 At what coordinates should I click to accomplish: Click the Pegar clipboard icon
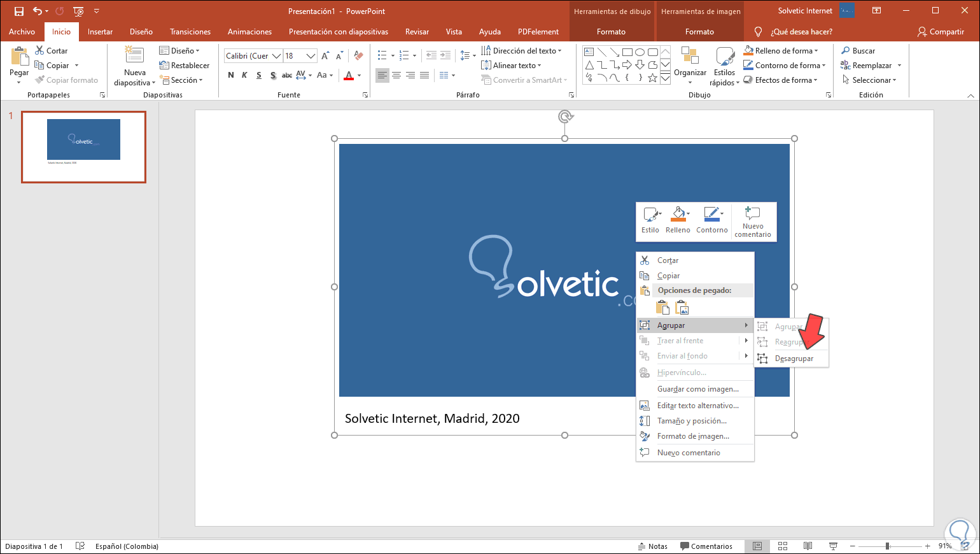(19, 57)
